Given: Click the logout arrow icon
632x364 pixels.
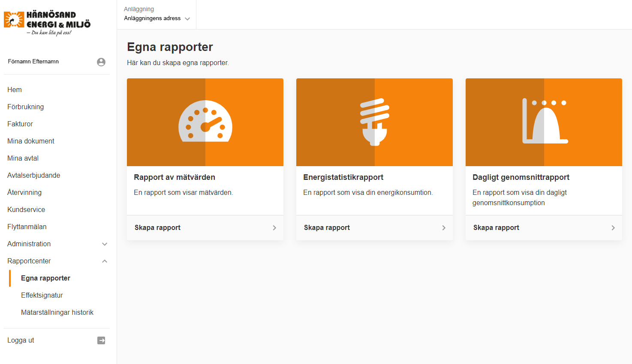Looking at the screenshot, I should 101,340.
